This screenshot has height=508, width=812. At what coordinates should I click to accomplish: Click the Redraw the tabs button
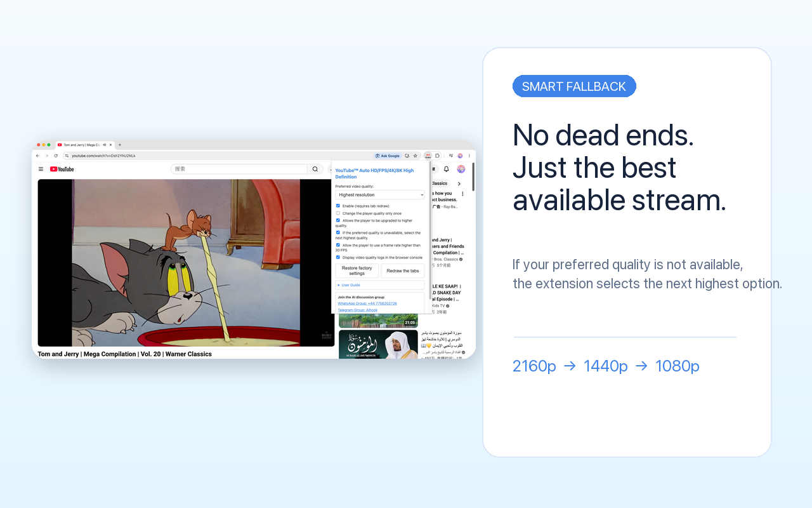(403, 271)
